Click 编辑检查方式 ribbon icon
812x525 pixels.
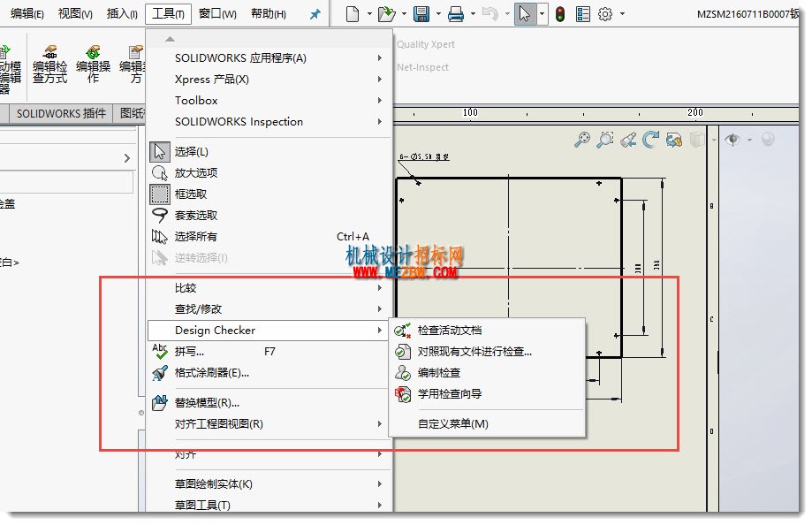point(49,65)
